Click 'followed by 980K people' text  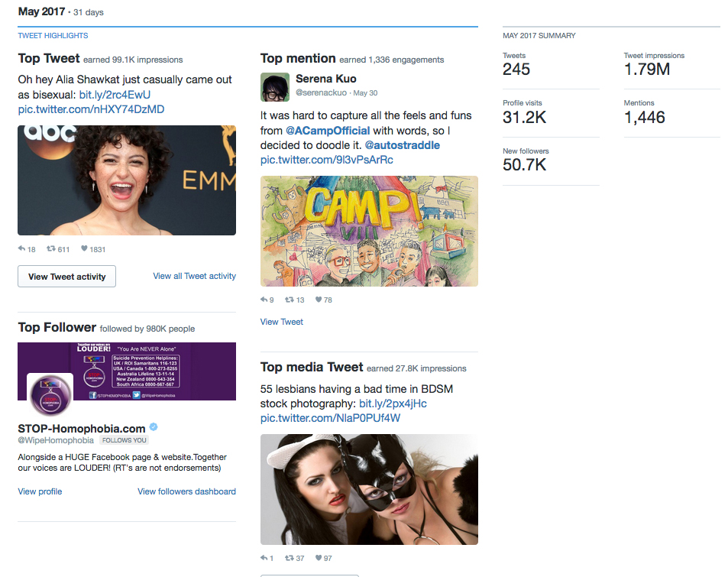147,329
